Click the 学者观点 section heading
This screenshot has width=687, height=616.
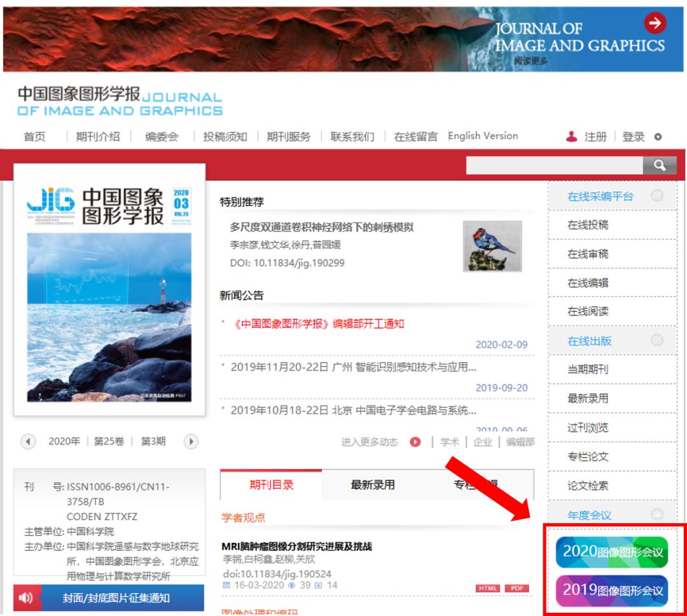243,517
